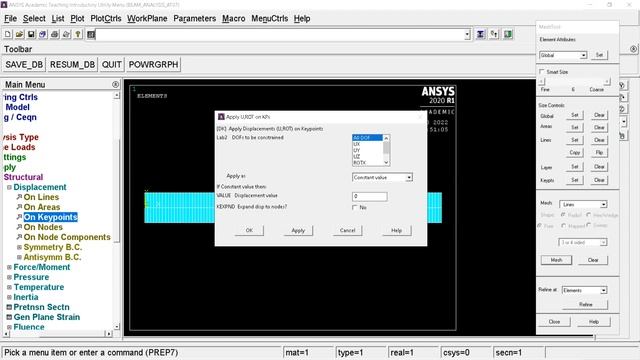Select UY in the DOFs list

click(x=367, y=150)
